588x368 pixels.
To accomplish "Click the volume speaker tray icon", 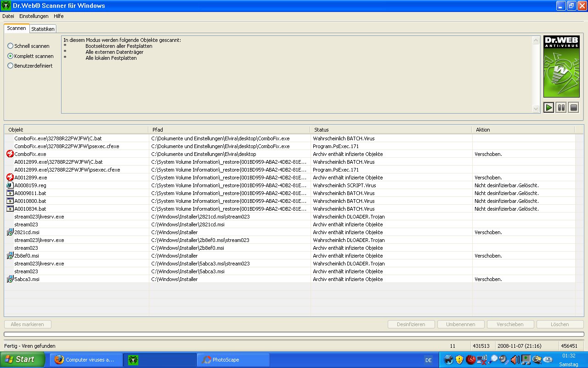I will coord(515,360).
